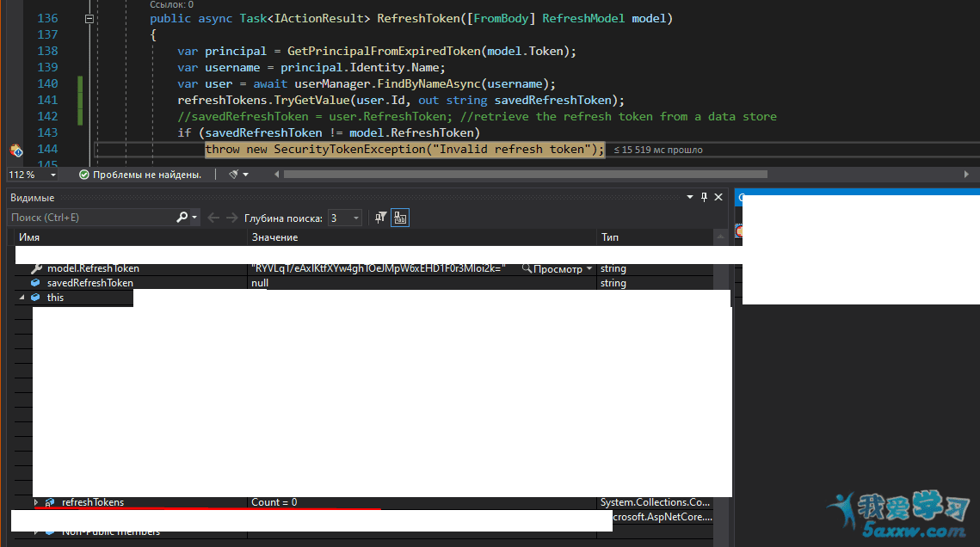Click the model.RefreshToken string value
This screenshot has height=547, width=980.
tap(378, 268)
